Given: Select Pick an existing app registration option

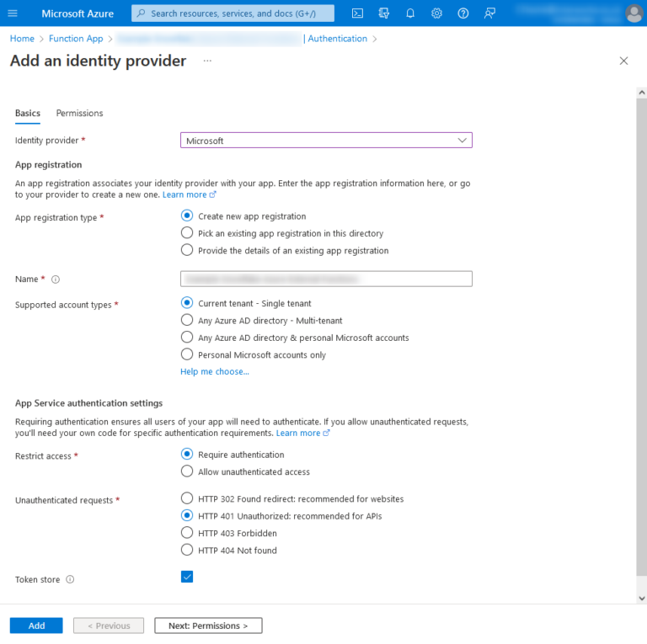Looking at the screenshot, I should click(187, 233).
